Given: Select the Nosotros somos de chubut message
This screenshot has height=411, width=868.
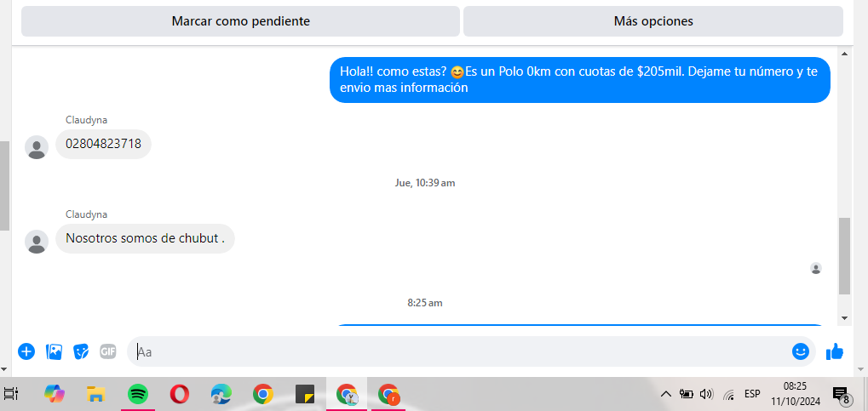Looking at the screenshot, I should click(145, 238).
